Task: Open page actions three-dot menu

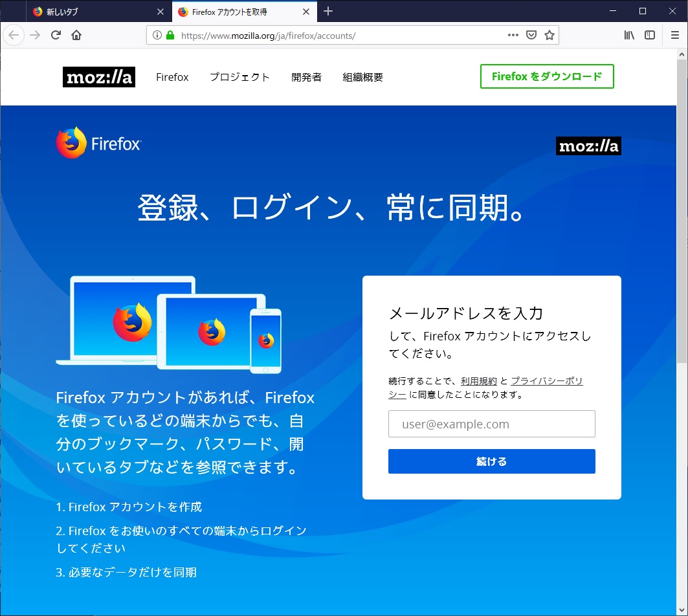Action: pos(513,36)
